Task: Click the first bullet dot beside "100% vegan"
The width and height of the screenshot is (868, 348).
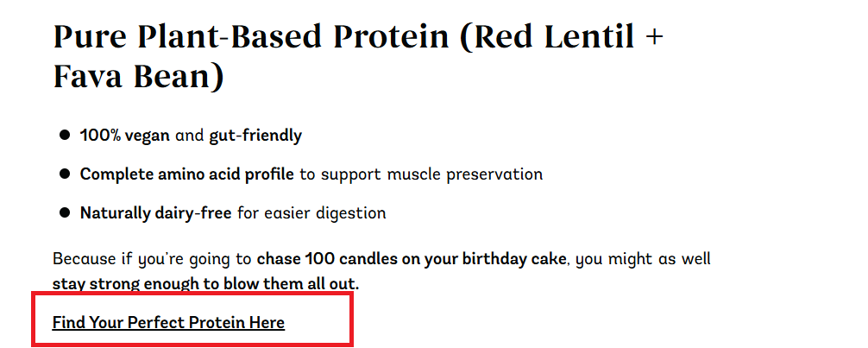Action: pos(64,136)
